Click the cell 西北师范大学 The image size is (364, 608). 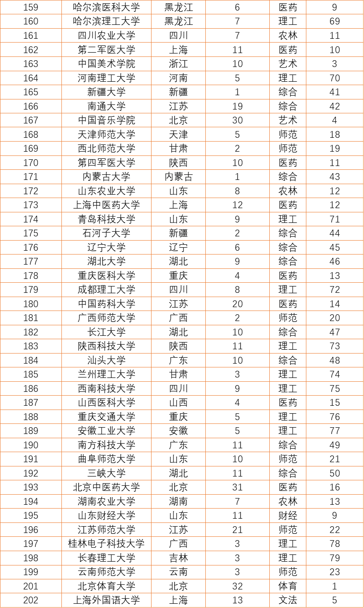click(106, 148)
